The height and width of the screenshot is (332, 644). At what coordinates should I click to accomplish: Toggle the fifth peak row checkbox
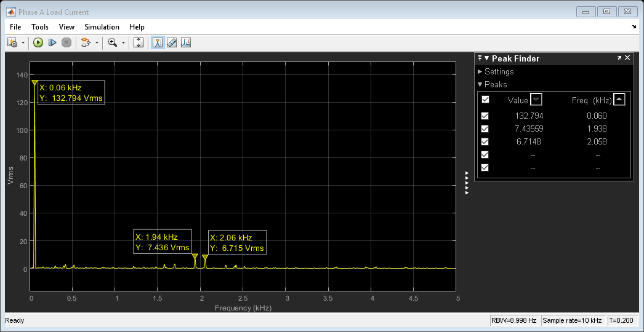(x=485, y=167)
